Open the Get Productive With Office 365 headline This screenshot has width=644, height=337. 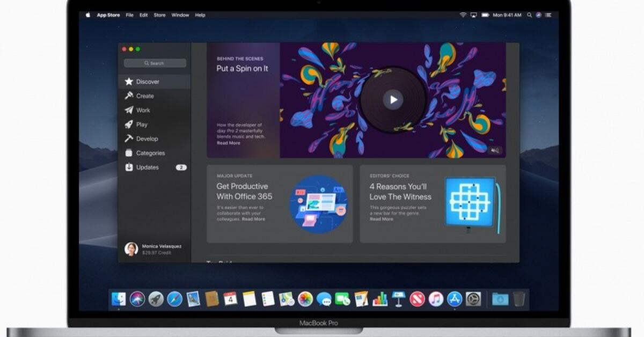point(244,192)
